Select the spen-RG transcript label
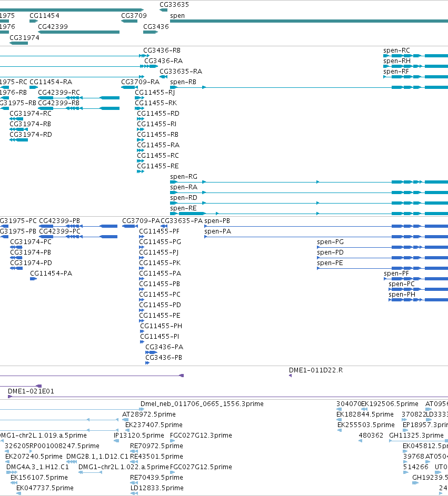448x496 pixels. pyautogui.click(x=184, y=177)
